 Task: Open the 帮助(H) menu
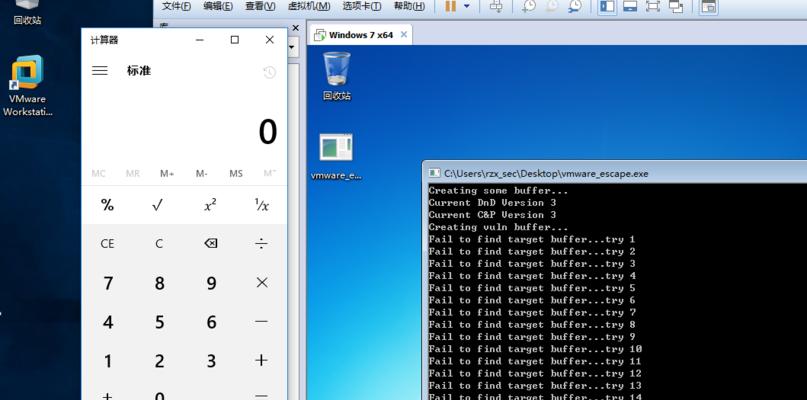point(409,6)
